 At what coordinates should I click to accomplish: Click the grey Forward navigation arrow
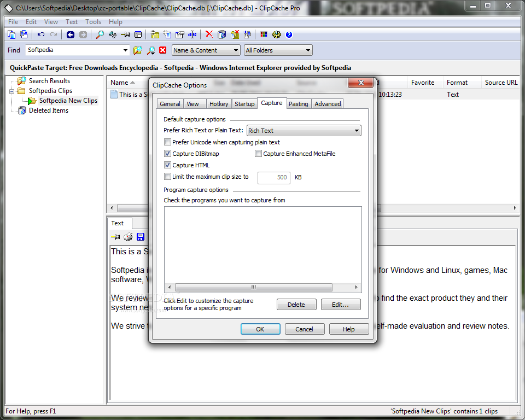[83, 34]
